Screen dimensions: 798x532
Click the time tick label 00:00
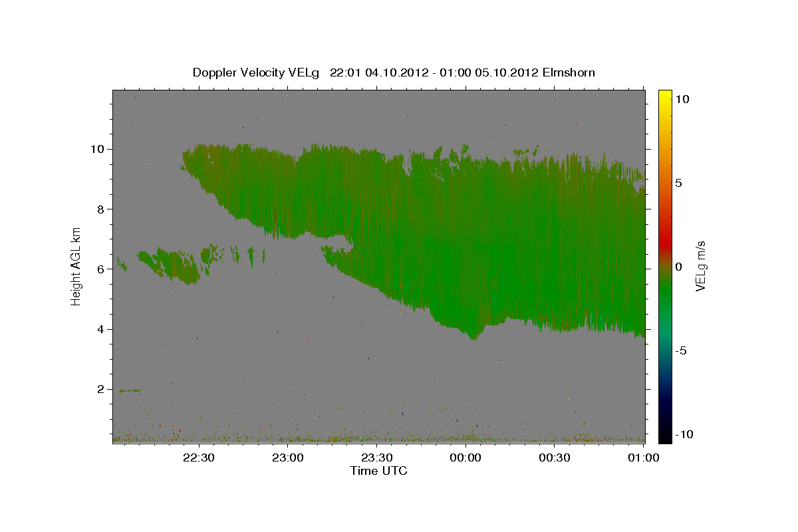(x=465, y=458)
